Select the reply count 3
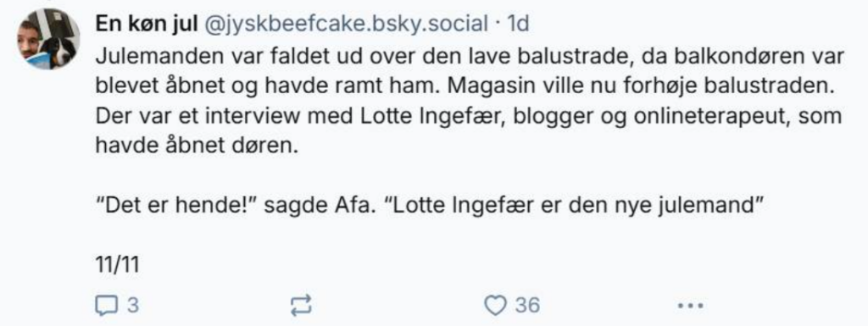 [x=131, y=305]
